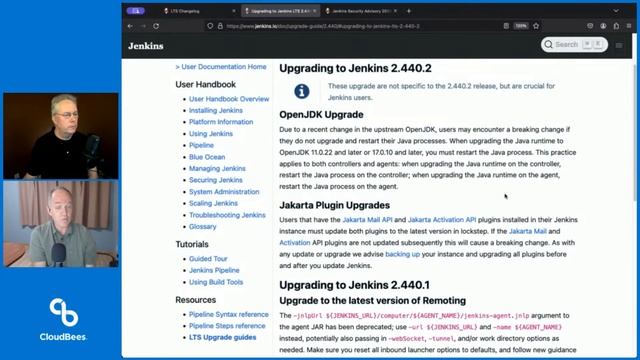Open the extensions icon in toolbar
This screenshot has height=360, width=640.
click(x=616, y=26)
